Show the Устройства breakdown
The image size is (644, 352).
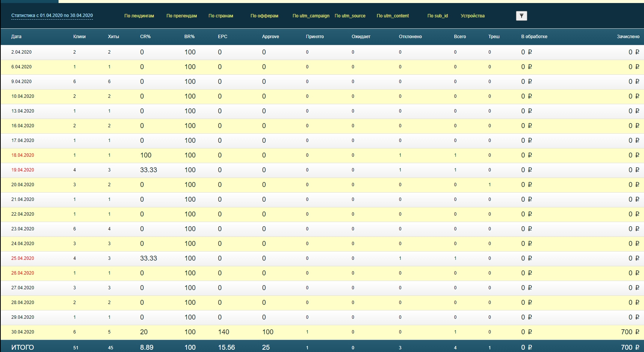click(473, 16)
